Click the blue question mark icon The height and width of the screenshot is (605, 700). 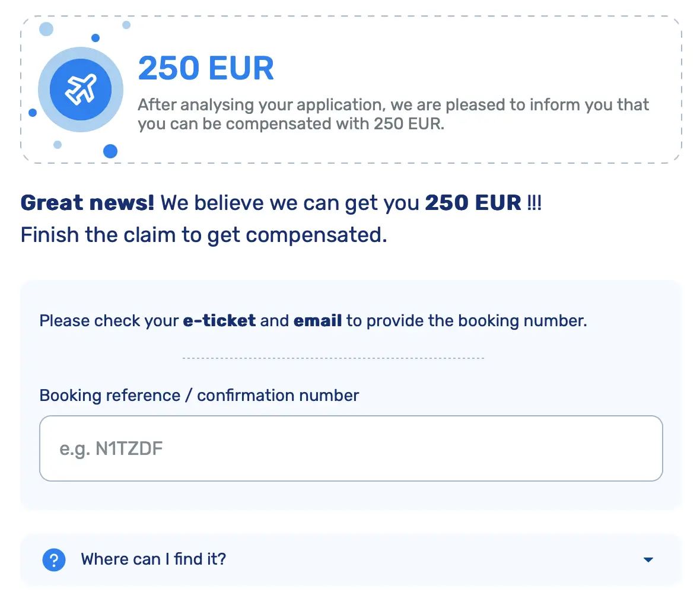pos(54,559)
